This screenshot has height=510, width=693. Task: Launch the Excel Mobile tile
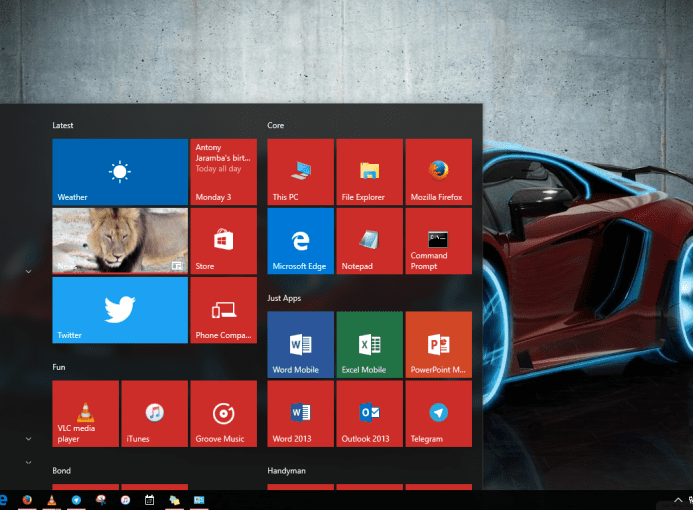[x=369, y=344]
